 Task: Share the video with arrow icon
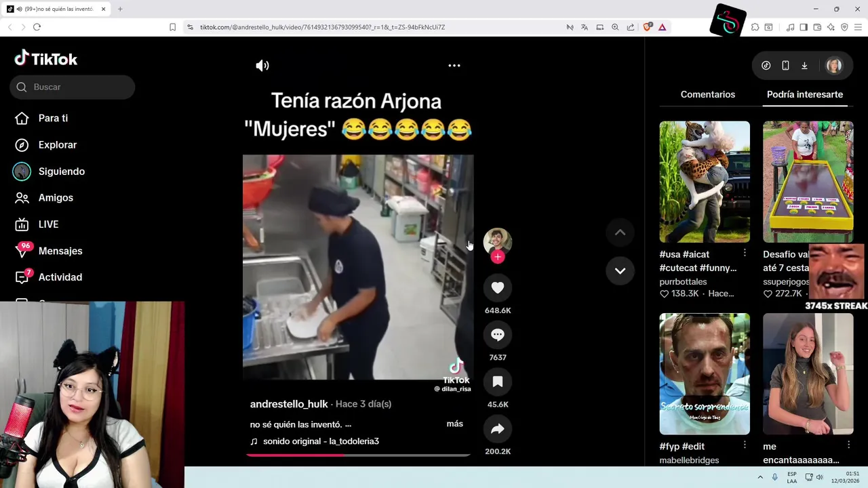(x=498, y=429)
